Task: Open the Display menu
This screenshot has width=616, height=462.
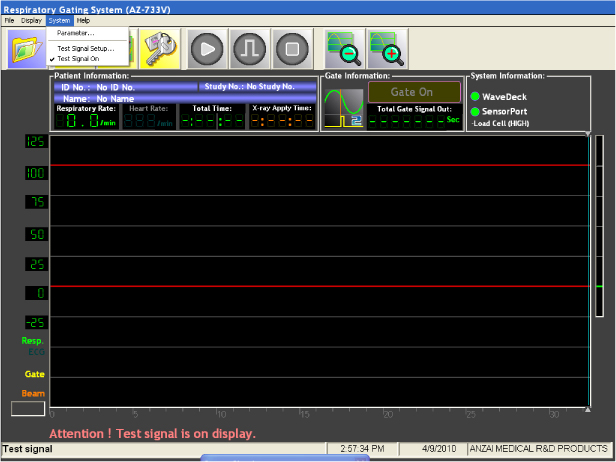Action: (31, 20)
